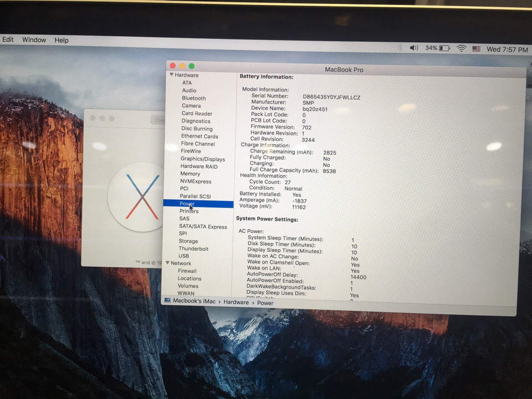Image resolution: width=532 pixels, height=399 pixels.
Task: Select Audio in the sidebar
Action: tap(189, 90)
